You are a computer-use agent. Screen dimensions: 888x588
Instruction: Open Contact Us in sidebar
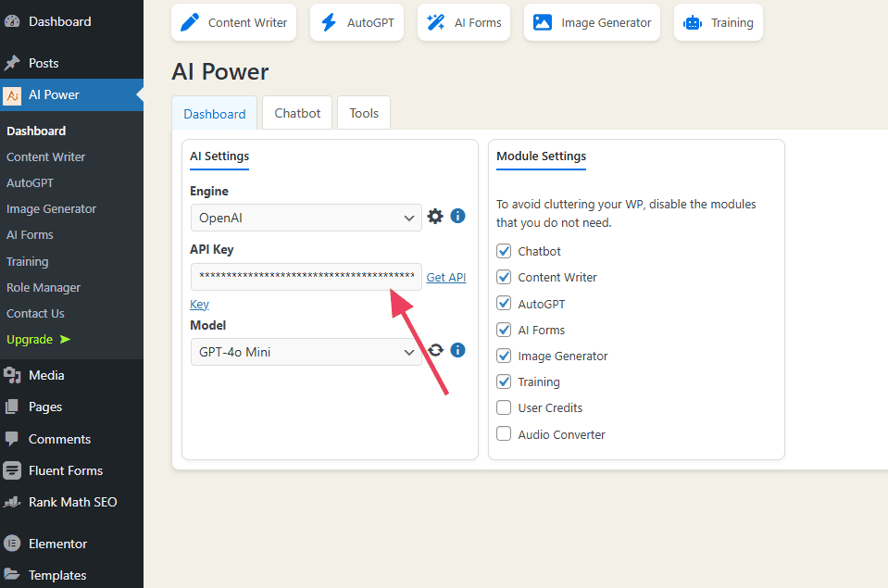tap(35, 314)
